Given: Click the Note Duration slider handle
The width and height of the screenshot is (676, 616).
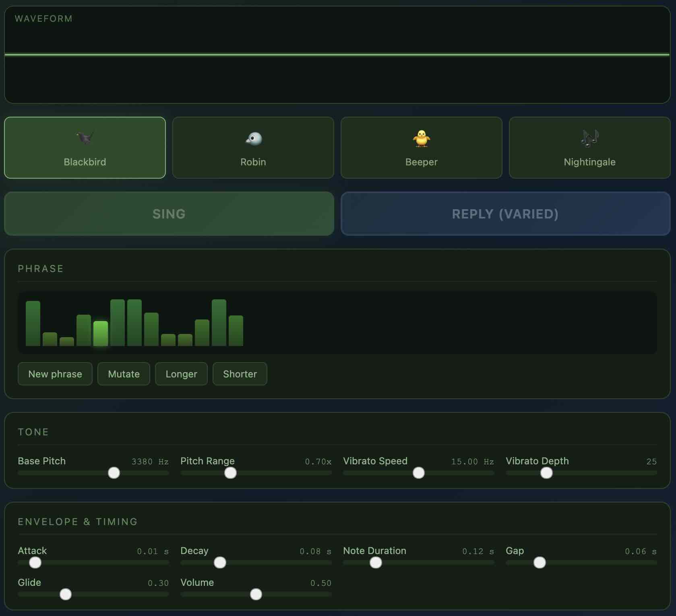Looking at the screenshot, I should 375,562.
